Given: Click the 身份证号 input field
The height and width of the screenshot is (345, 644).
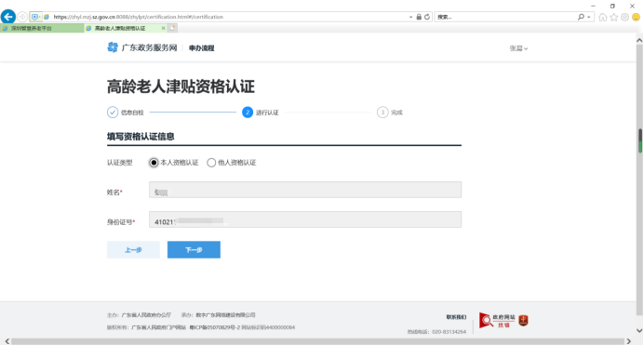Looking at the screenshot, I should click(305, 219).
